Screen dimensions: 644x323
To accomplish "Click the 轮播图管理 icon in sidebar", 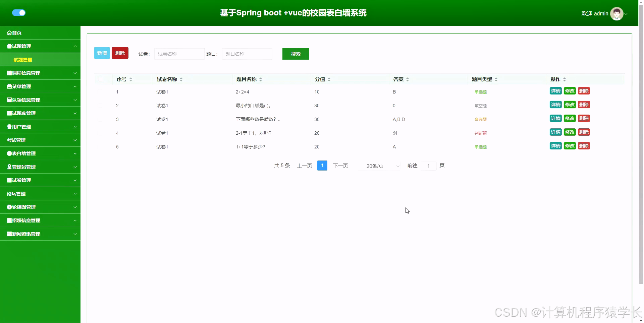I will click(x=9, y=207).
